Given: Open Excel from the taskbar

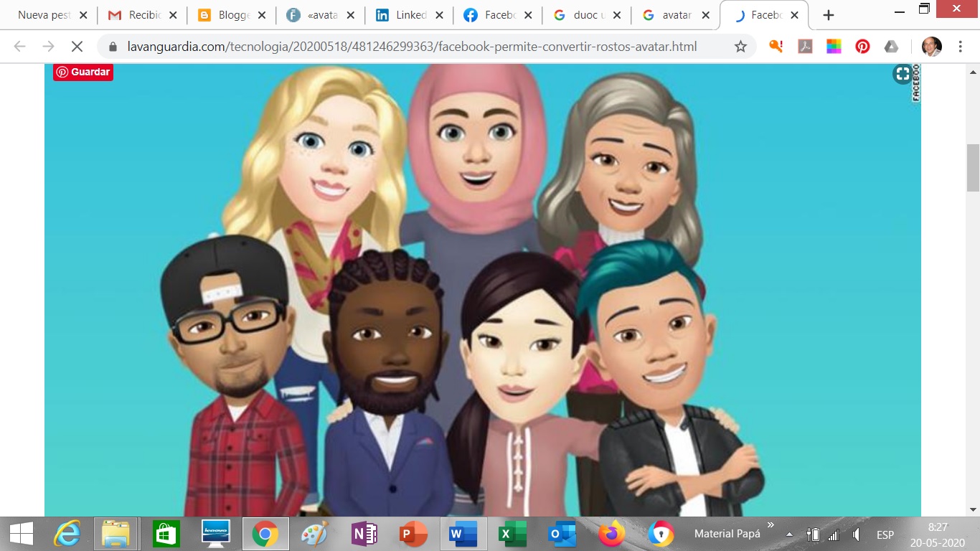Looking at the screenshot, I should click(x=512, y=534).
